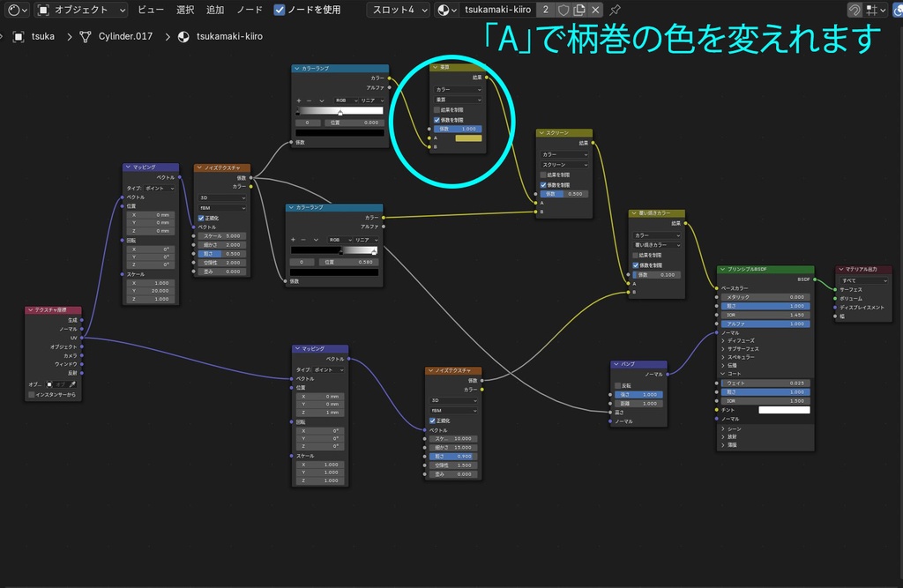The height and width of the screenshot is (588, 903).
Task: Click the ウェイト 0.025 coat slider
Action: point(765,383)
